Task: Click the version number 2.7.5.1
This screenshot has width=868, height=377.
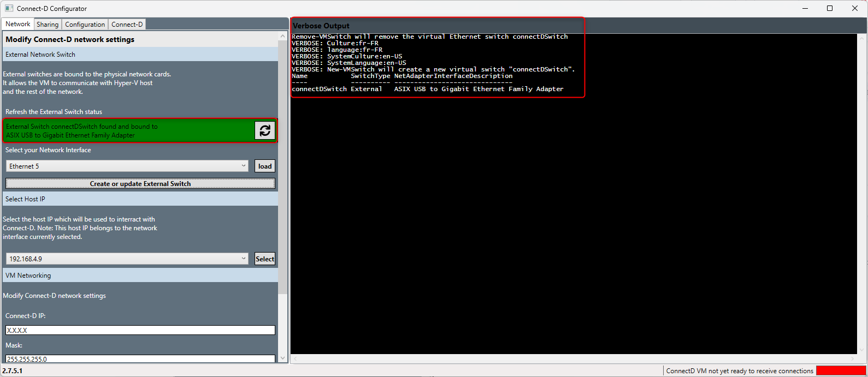Action: click(x=13, y=370)
